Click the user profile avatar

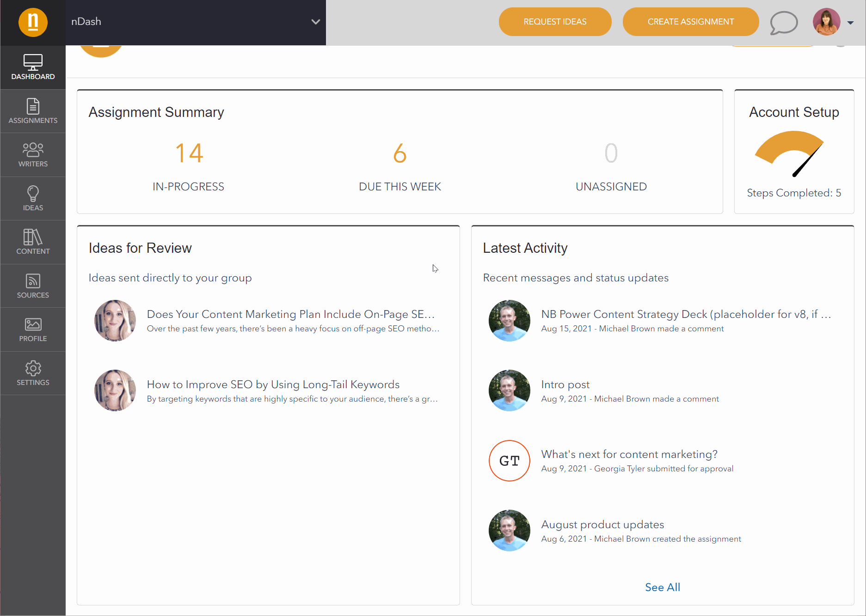826,22
